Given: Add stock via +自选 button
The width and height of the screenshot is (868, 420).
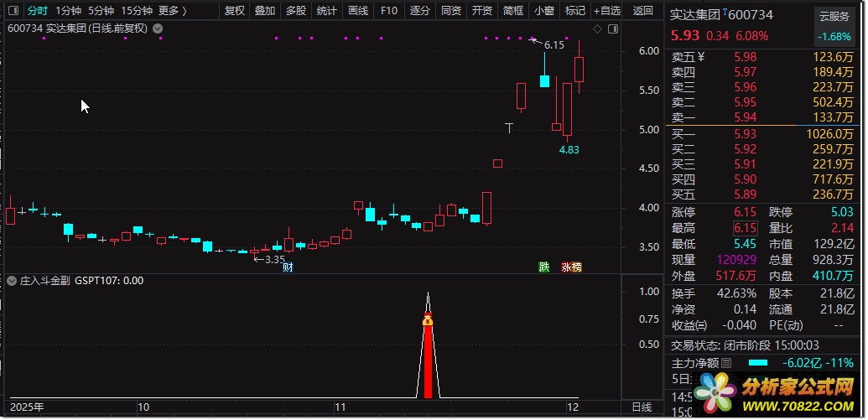Looking at the screenshot, I should point(607,11).
